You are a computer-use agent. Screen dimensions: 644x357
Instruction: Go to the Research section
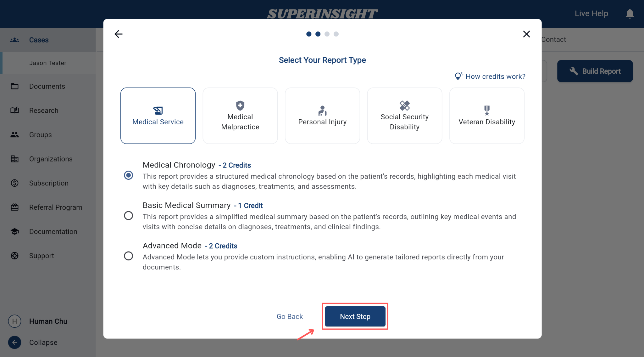pyautogui.click(x=48, y=110)
